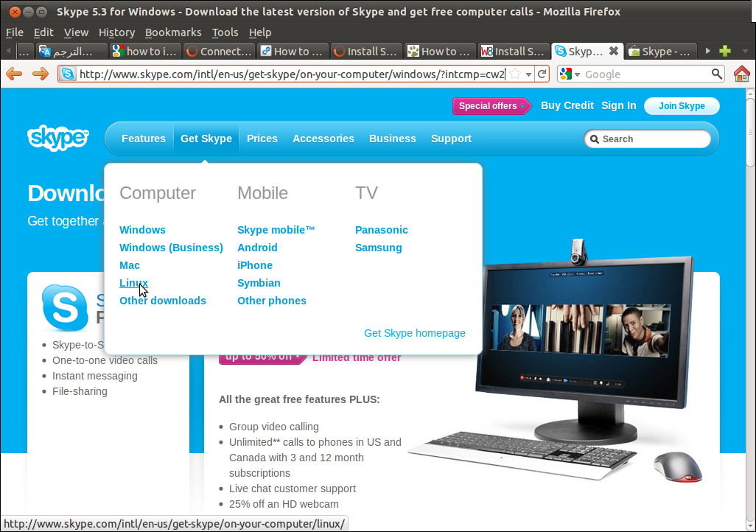Click the Skype site icon in address bar

[68, 74]
